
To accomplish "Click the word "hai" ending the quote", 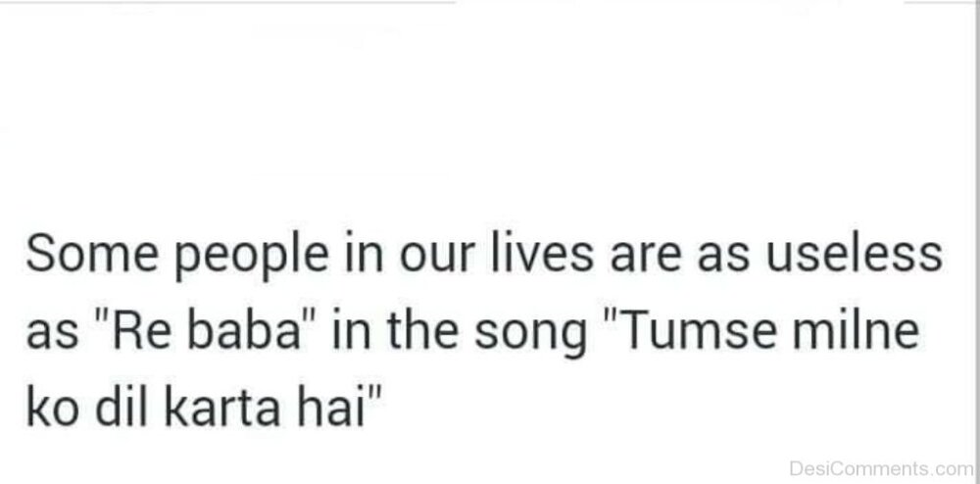I will [330, 410].
